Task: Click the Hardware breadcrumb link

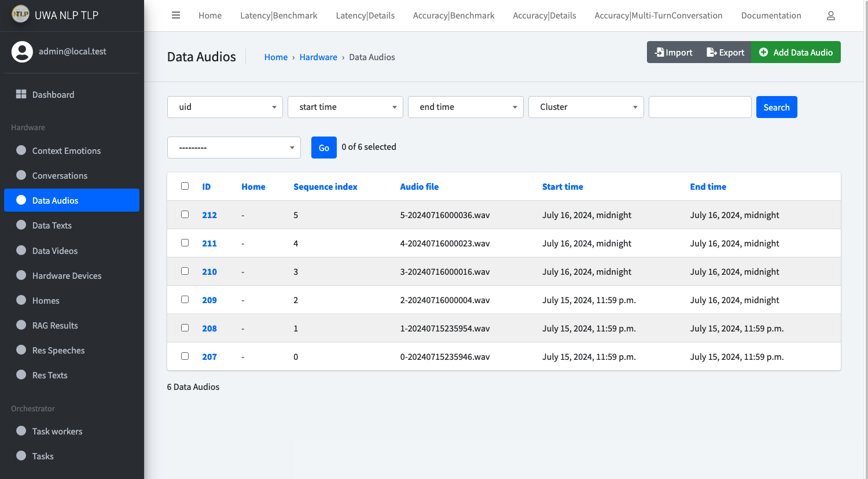Action: coord(318,57)
